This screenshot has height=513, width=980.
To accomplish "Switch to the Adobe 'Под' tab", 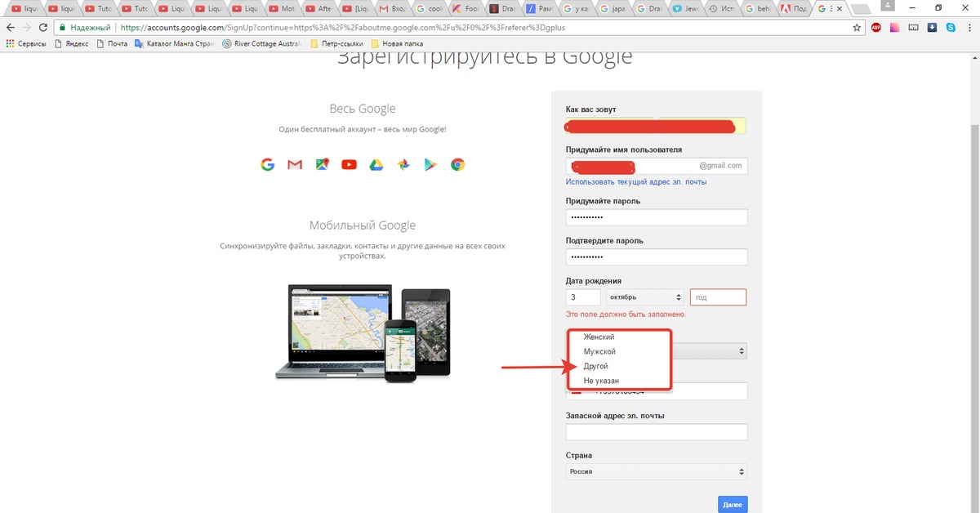I will tap(794, 9).
